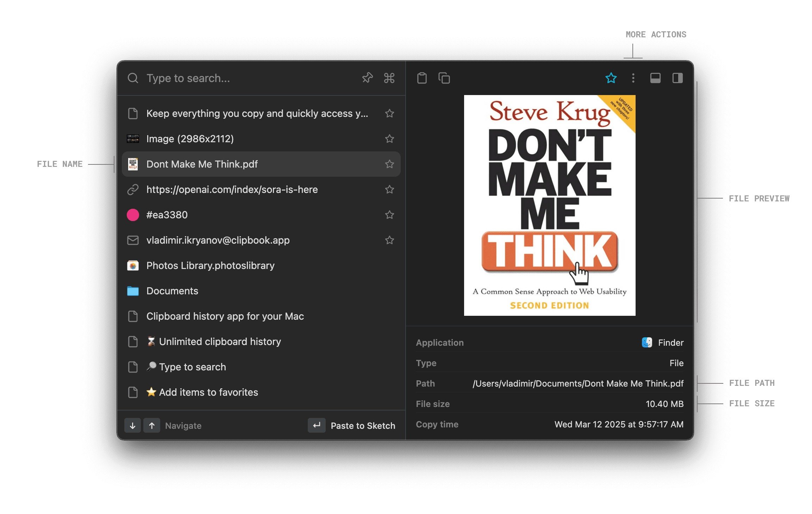
Task: Click the blue Documents folder icon
Action: pyautogui.click(x=133, y=291)
